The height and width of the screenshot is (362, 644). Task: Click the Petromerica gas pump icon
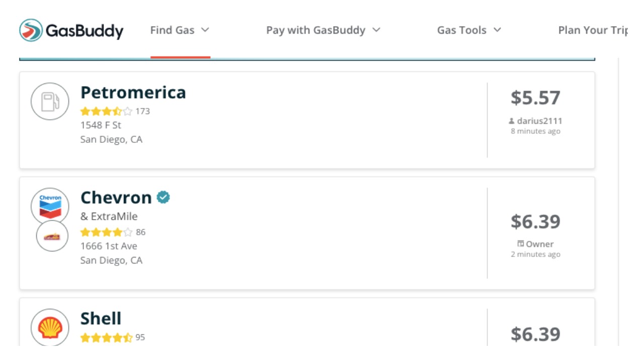pyautogui.click(x=50, y=101)
